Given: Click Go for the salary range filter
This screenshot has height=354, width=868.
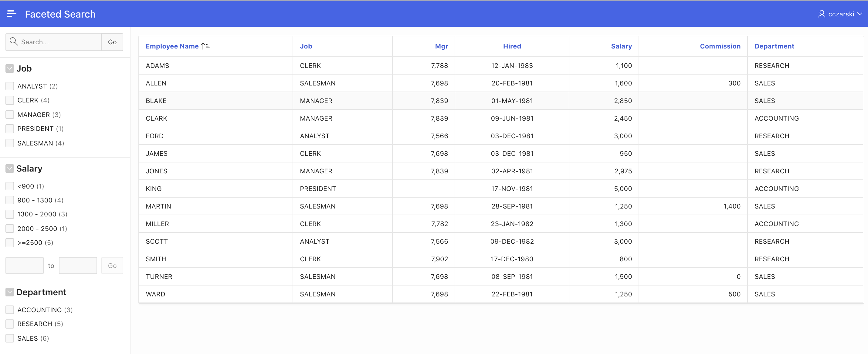Looking at the screenshot, I should click(112, 265).
